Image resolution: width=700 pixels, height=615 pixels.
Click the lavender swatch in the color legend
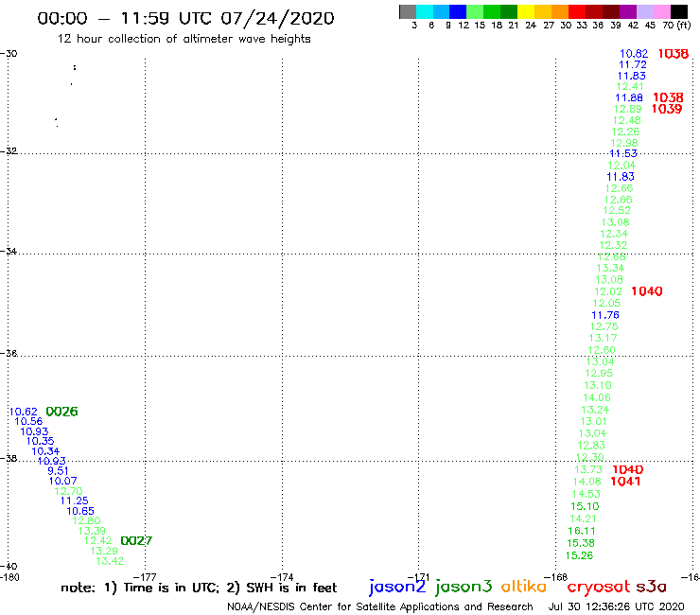[645, 11]
